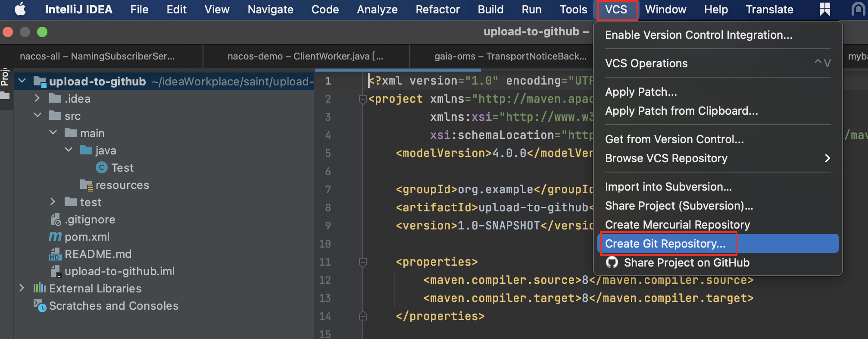This screenshot has height=339, width=868.
Task: Click the upload-to-github.iml file icon
Action: pos(56,271)
